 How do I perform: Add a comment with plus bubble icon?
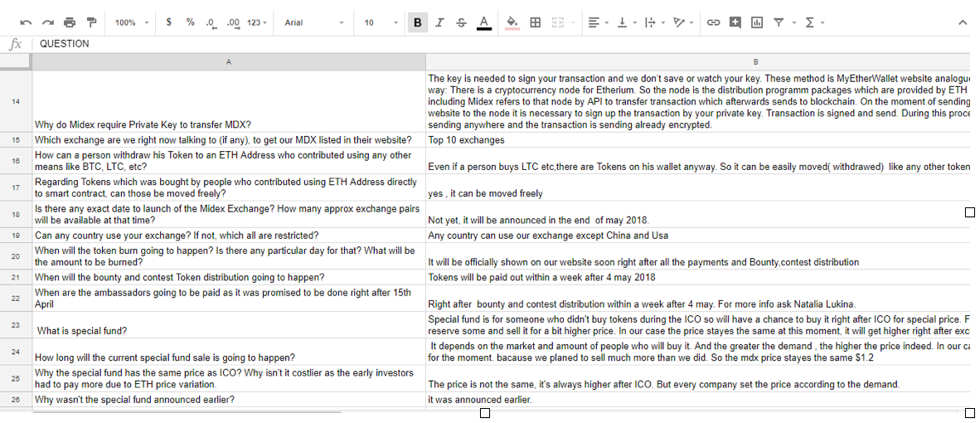[x=735, y=22]
